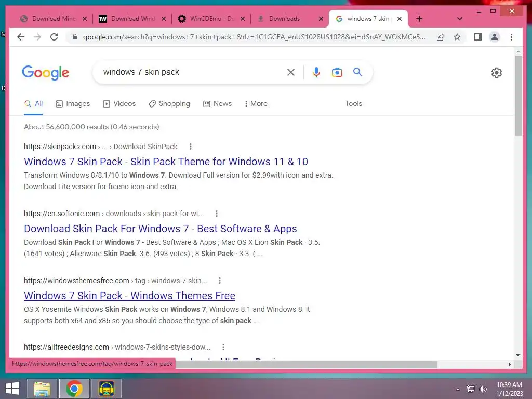Viewport: 532px width, 399px height.
Task: Open options for softonic.com result
Action: pos(217,214)
